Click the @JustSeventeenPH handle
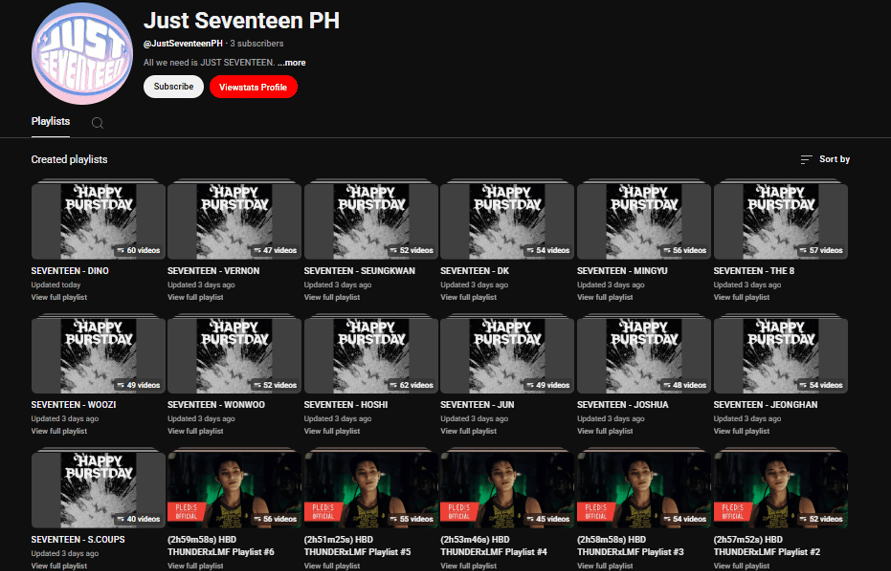 point(183,43)
